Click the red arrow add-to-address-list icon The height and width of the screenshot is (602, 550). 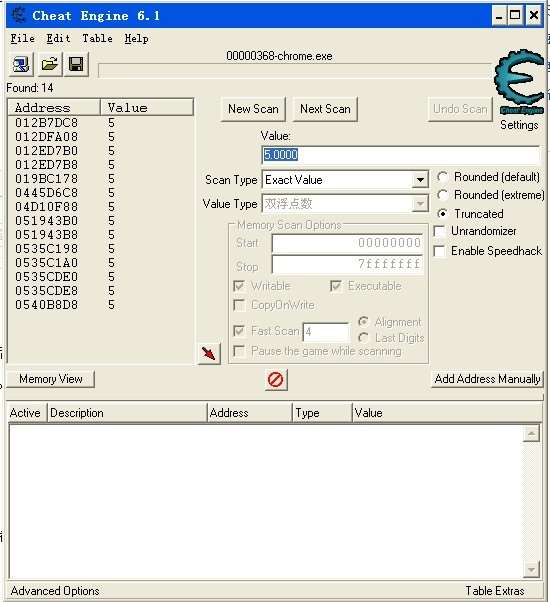click(209, 353)
